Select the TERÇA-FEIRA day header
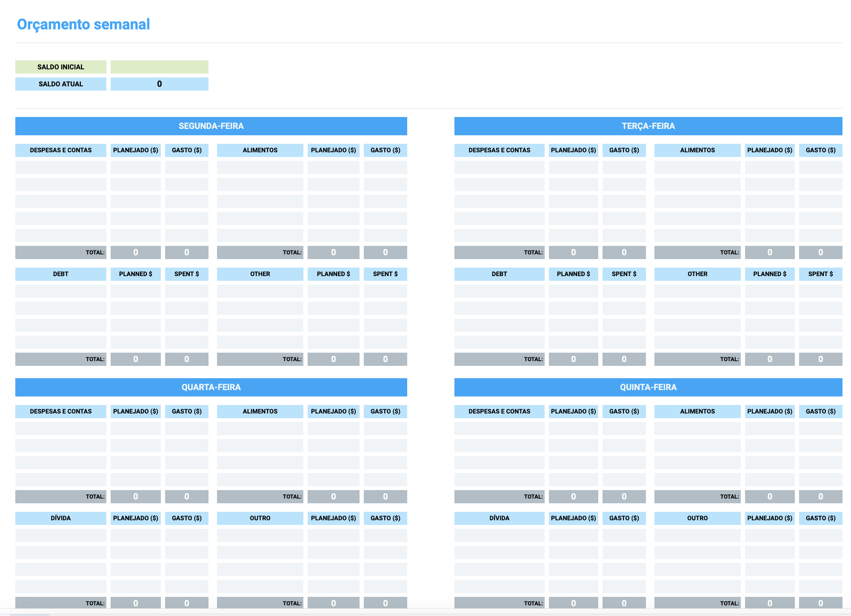The height and width of the screenshot is (616, 851). (648, 126)
